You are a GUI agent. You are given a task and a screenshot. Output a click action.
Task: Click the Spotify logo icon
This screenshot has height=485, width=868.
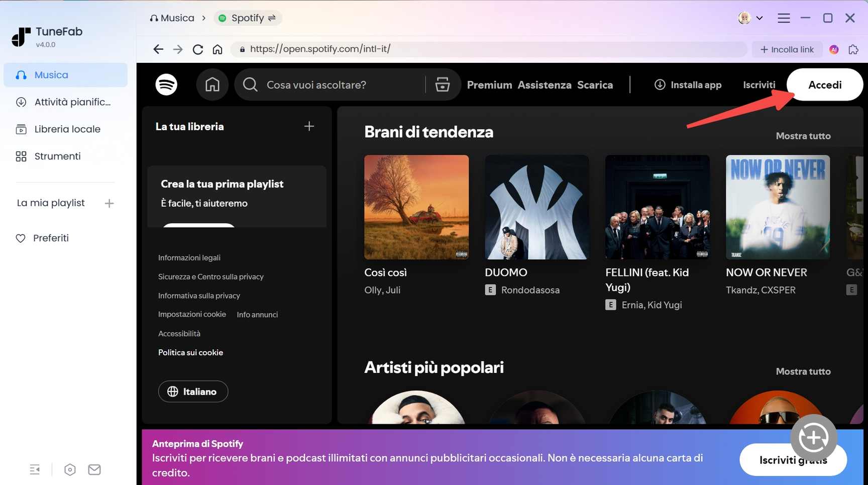pyautogui.click(x=166, y=84)
